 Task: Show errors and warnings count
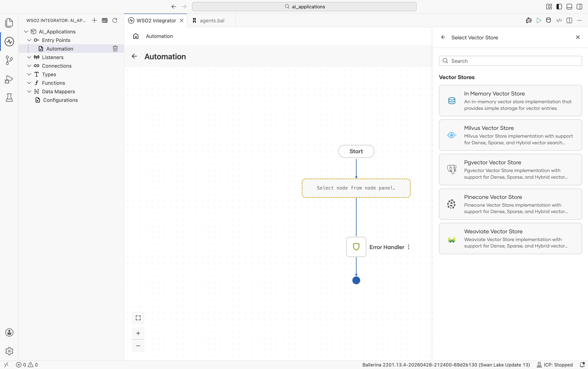click(27, 365)
